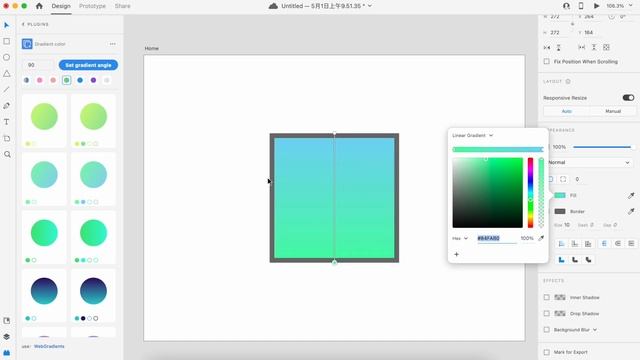Select the Rectangle tool
This screenshot has height=360, width=640.
tap(7, 41)
